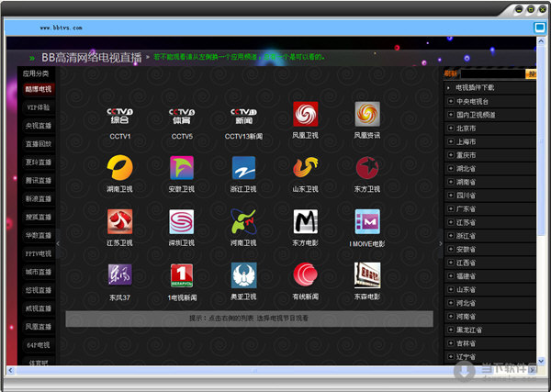
Task: Select the 江西省 row in list
Action: [489, 263]
